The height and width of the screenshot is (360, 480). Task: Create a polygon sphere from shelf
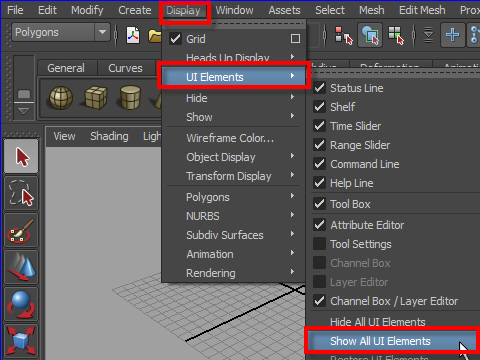[x=61, y=98]
